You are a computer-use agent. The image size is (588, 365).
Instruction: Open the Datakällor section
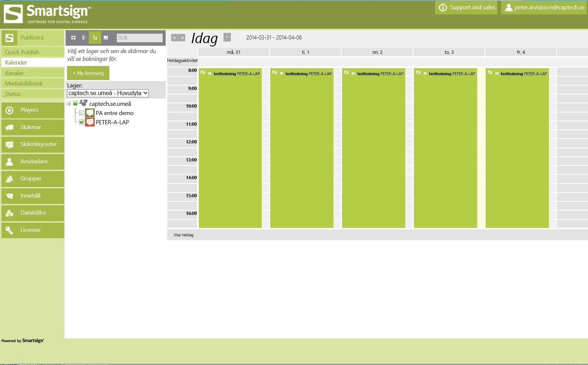(33, 213)
